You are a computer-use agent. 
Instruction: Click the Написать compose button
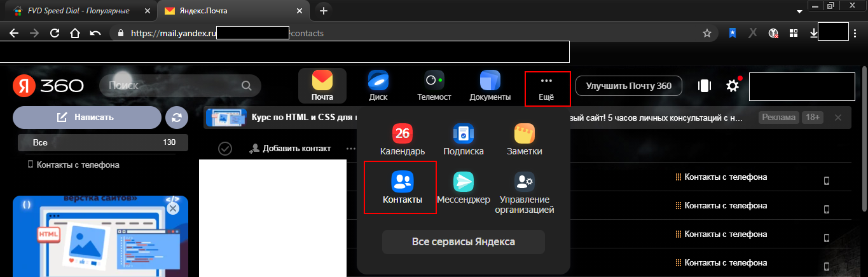point(87,118)
